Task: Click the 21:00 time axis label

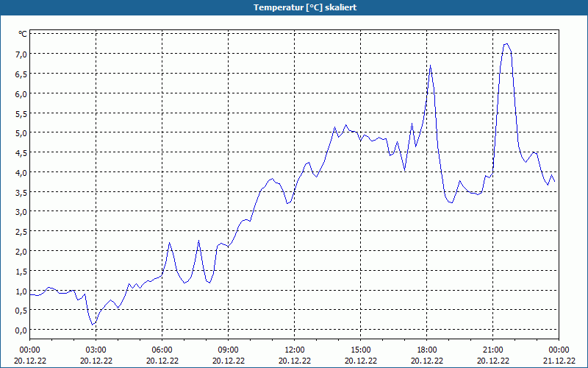Action: (x=492, y=350)
